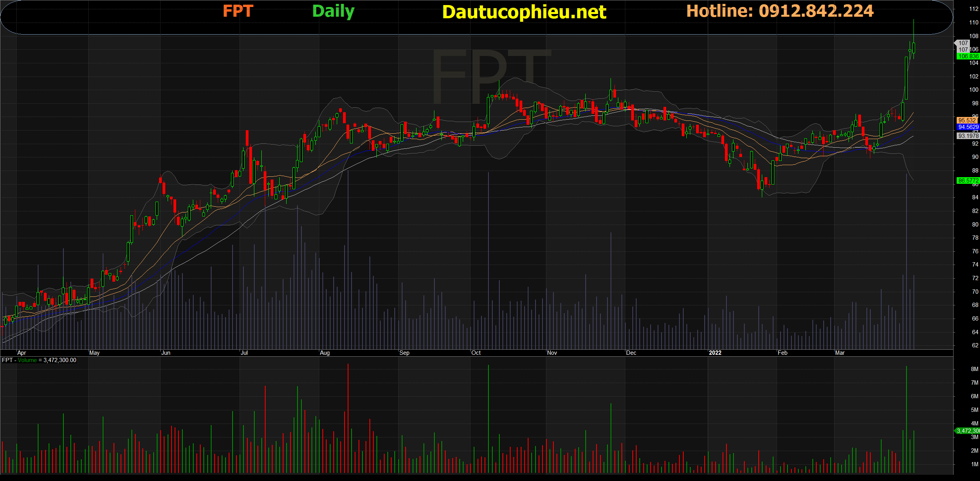Click the 2022 year axis label
Viewport: 980px width, 481px height.
715,353
